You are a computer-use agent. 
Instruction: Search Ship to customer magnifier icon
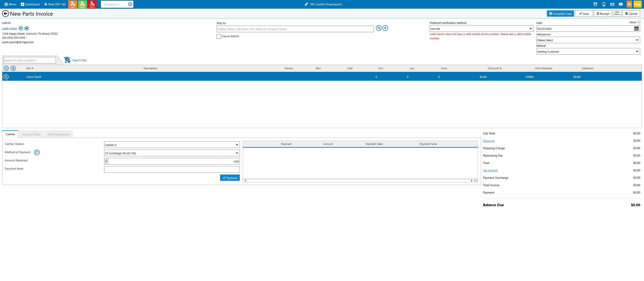pyautogui.click(x=378, y=28)
